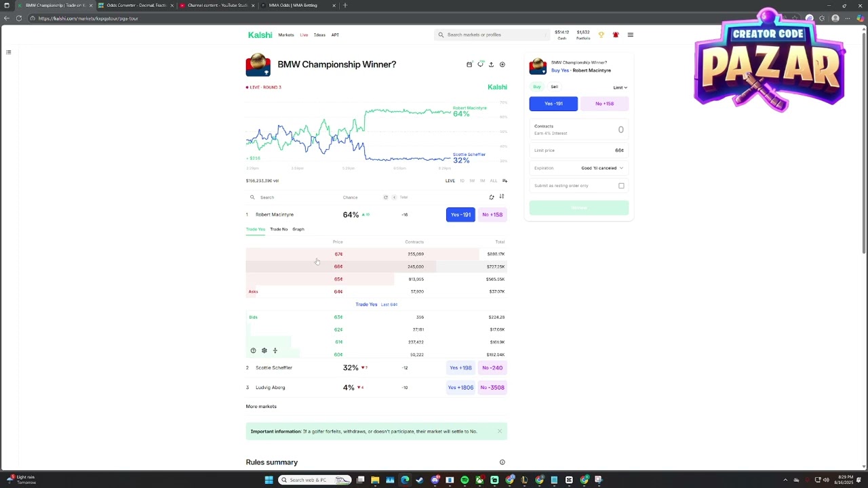Open Spotify from the Windows taskbar
Image resolution: width=868 pixels, height=488 pixels.
coord(465,480)
